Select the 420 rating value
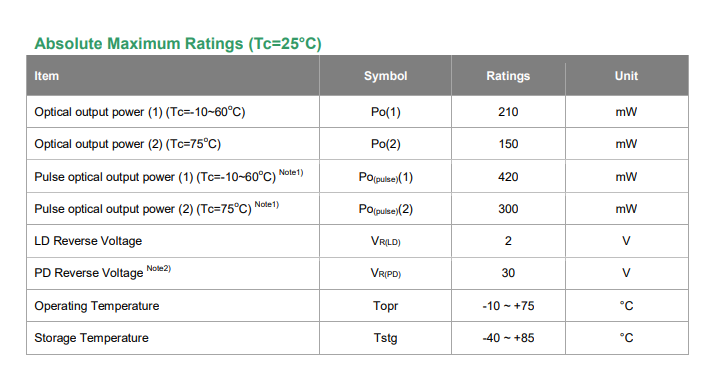727x372 pixels. pos(508,177)
